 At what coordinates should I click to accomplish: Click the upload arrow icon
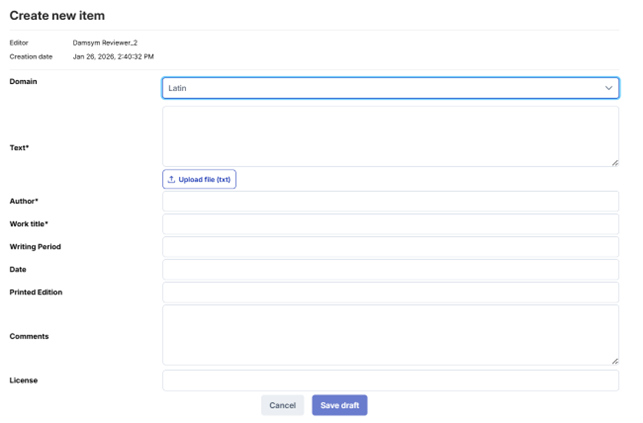[172, 180]
